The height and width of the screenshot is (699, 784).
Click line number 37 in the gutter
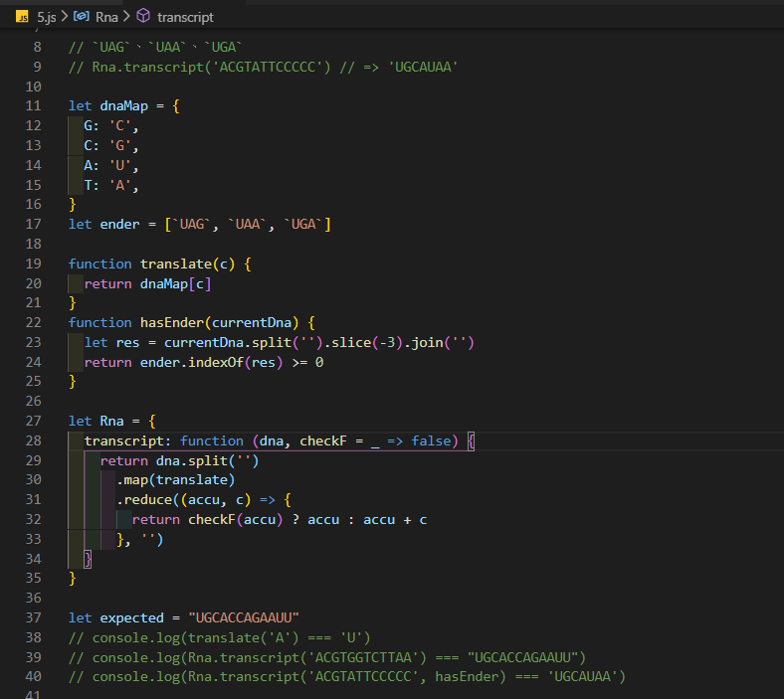(33, 618)
